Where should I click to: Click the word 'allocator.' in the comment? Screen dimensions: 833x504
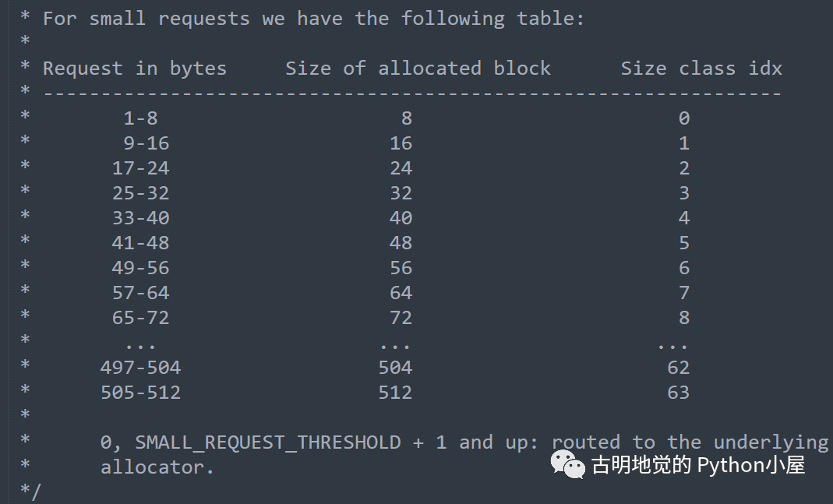(157, 467)
